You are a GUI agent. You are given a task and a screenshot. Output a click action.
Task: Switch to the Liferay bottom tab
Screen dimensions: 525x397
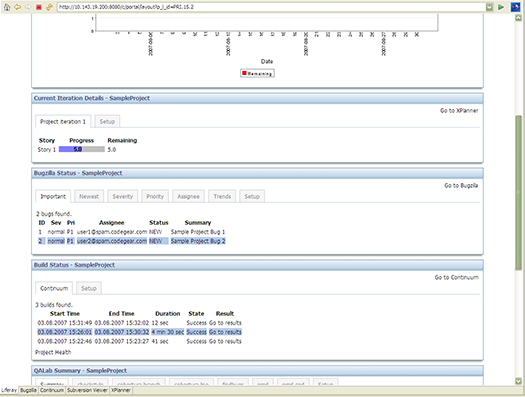(9, 390)
